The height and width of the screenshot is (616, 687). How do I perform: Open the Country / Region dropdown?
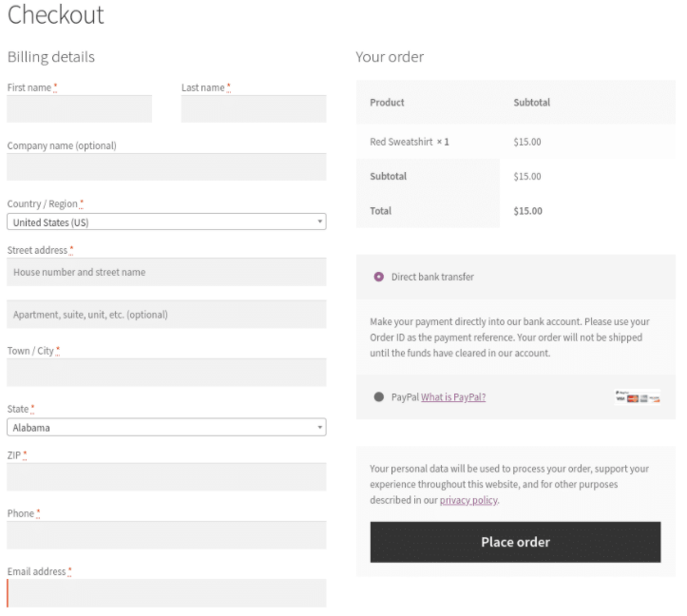166,221
